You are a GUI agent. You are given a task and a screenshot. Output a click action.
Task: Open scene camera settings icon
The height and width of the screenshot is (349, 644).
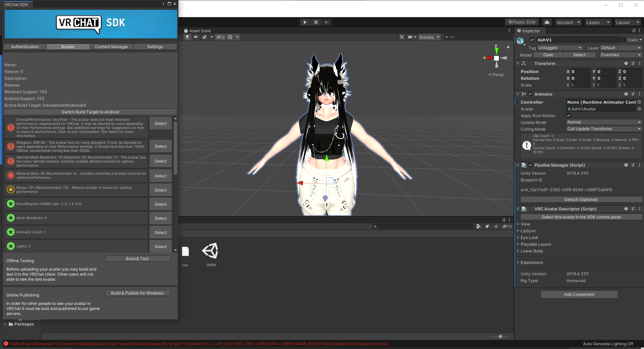tap(410, 37)
